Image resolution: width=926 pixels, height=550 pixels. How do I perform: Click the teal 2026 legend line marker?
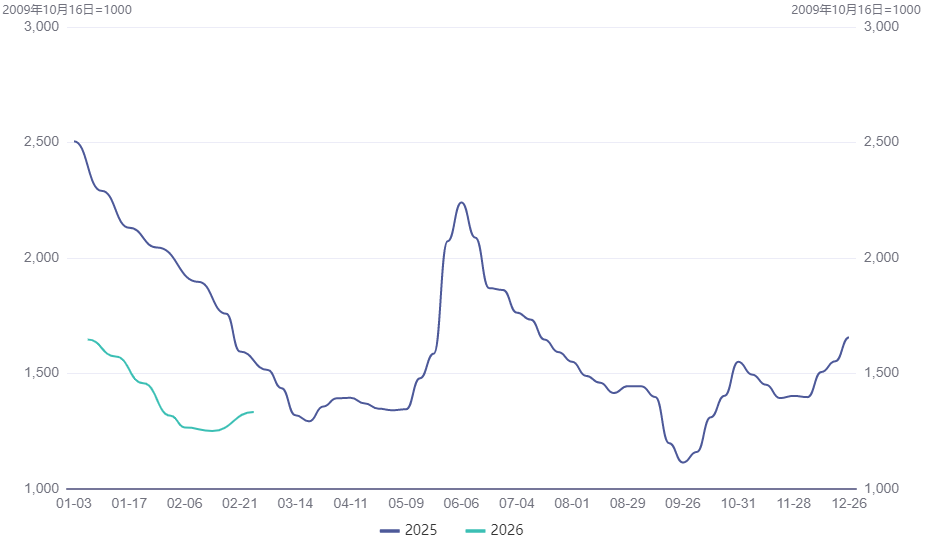coord(476,530)
